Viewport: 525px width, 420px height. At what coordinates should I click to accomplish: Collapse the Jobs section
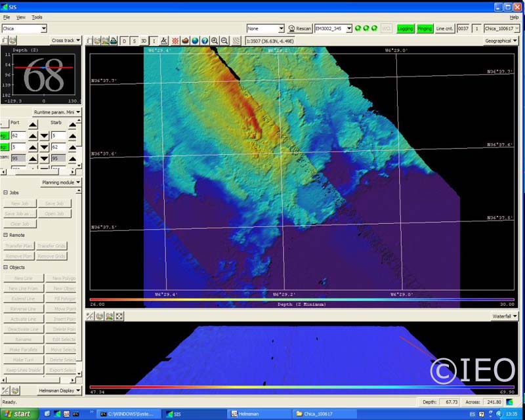pyautogui.click(x=6, y=193)
